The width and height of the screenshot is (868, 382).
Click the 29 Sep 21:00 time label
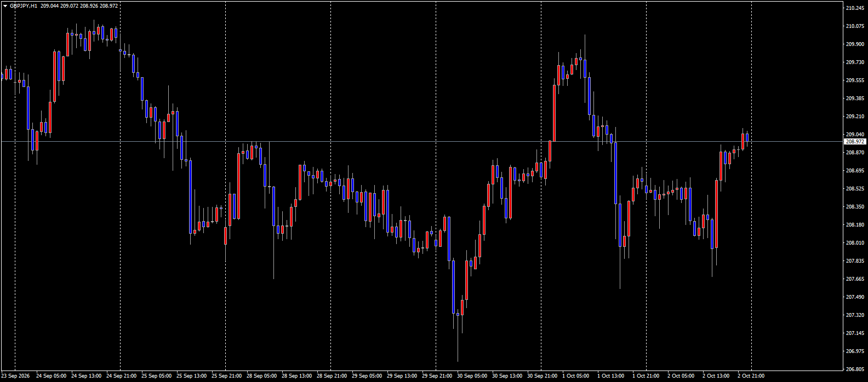[437, 376]
